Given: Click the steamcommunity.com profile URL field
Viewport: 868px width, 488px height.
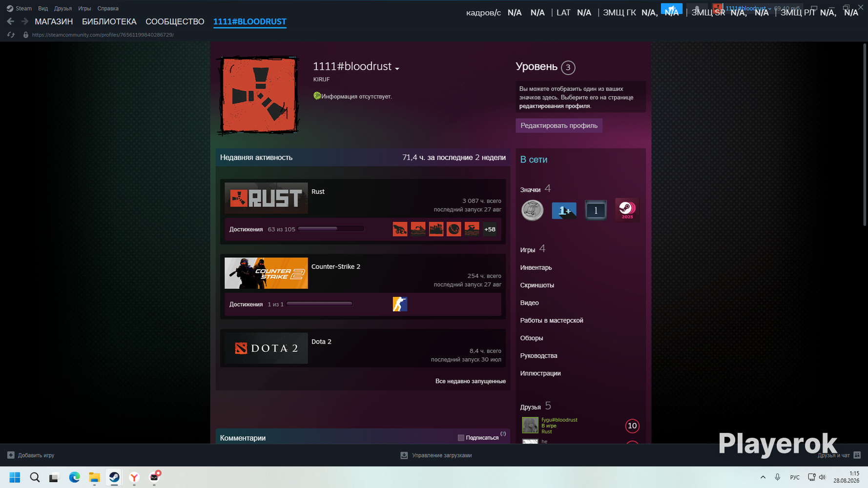Looking at the screenshot, I should [103, 35].
